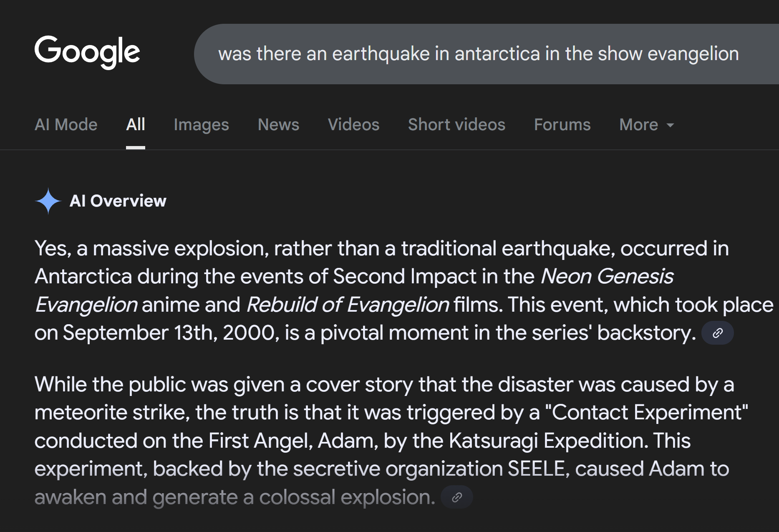The image size is (779, 532).
Task: Switch to the Forums tab
Action: coord(562,124)
